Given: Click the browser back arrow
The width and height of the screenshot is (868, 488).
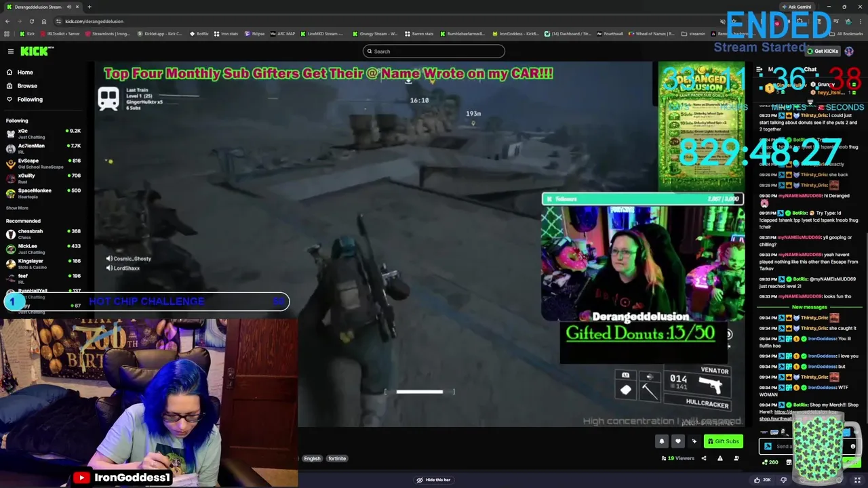Looking at the screenshot, I should click(x=7, y=21).
